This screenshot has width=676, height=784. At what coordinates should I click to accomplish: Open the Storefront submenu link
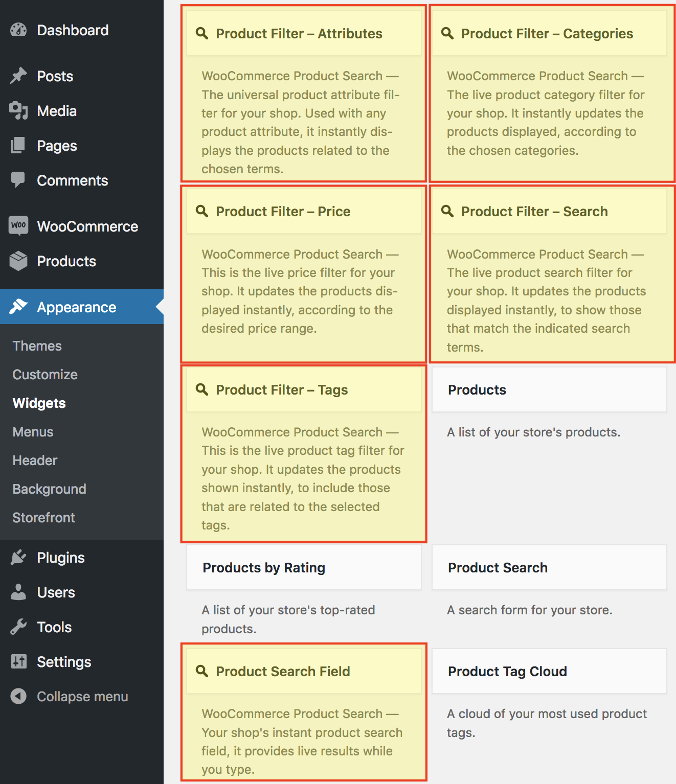[44, 518]
